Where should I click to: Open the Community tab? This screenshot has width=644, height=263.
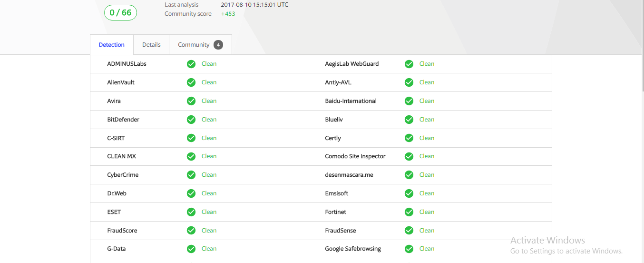point(200,45)
